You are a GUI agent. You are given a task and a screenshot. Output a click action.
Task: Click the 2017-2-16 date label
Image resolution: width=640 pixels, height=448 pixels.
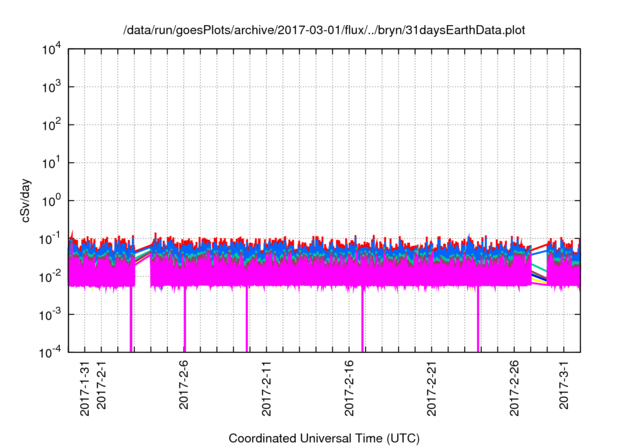349,388
